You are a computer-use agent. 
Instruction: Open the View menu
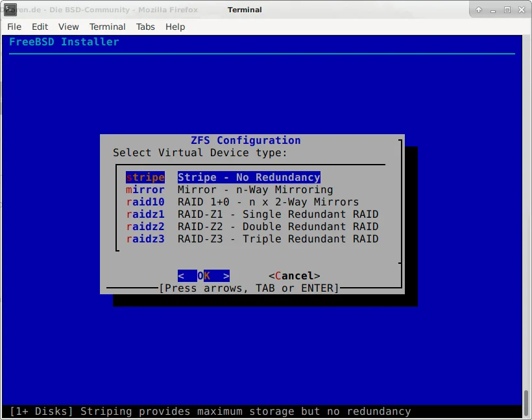(x=69, y=27)
